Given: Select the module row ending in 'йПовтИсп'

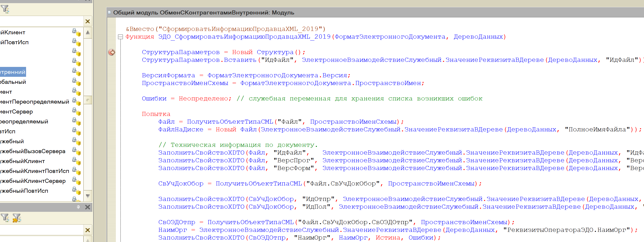Looking at the screenshot, I should click(x=14, y=43).
